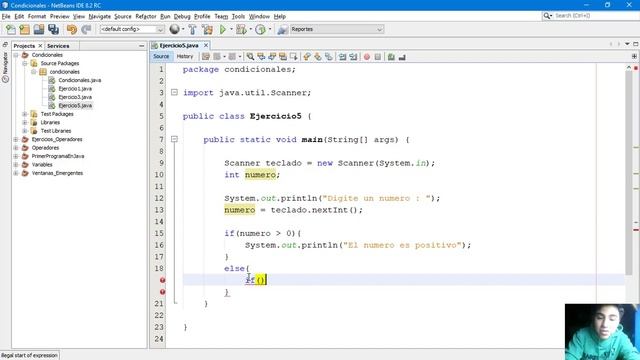The image size is (640, 360).
Task: Select the Ejercicio5.java editor tab
Action: [x=178, y=45]
